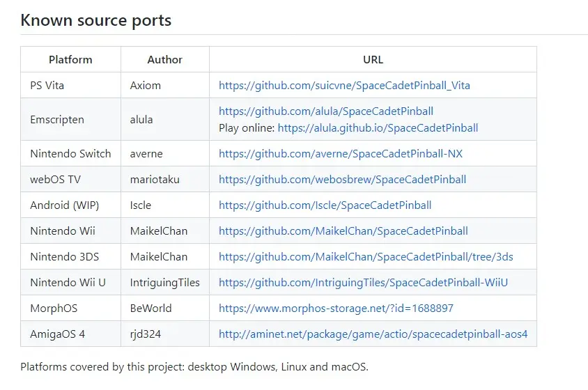Viewport: 588px width, 390px height.
Task: Click the 'Platforms covered by this project' sentence
Action: click(194, 367)
